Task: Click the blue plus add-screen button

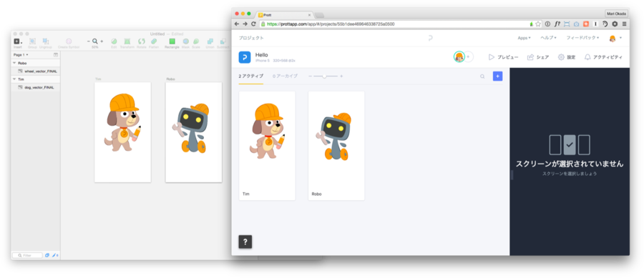Action: [497, 76]
